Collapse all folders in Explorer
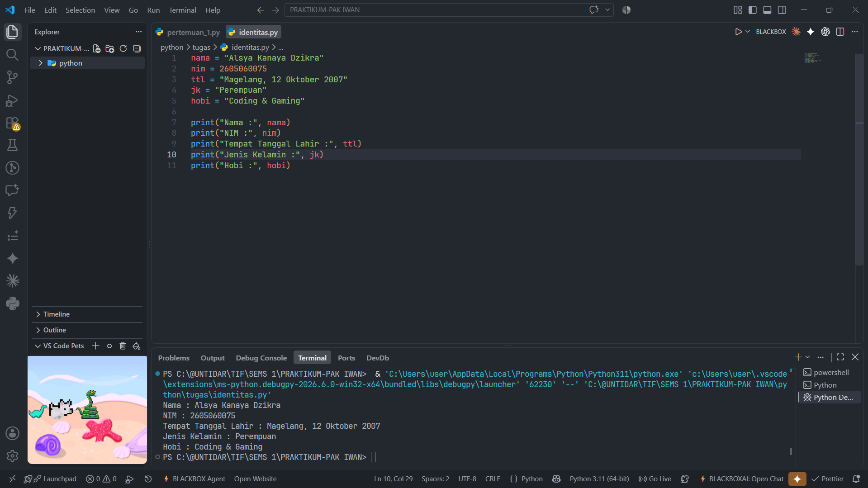 click(x=137, y=49)
